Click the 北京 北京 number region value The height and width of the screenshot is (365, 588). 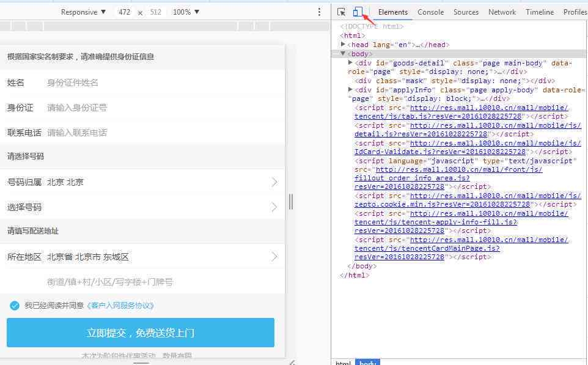pos(65,182)
